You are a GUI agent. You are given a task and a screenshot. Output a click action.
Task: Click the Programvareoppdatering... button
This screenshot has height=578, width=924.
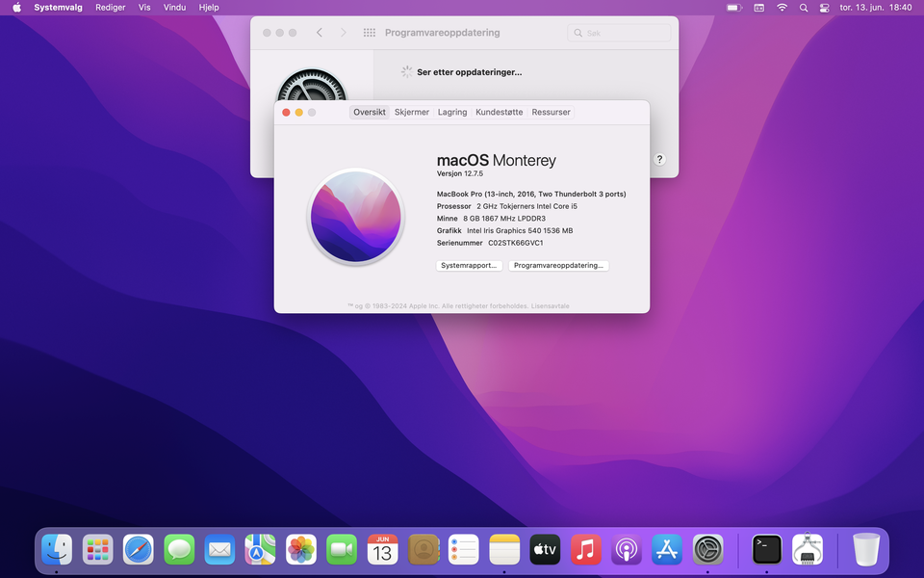(558, 266)
